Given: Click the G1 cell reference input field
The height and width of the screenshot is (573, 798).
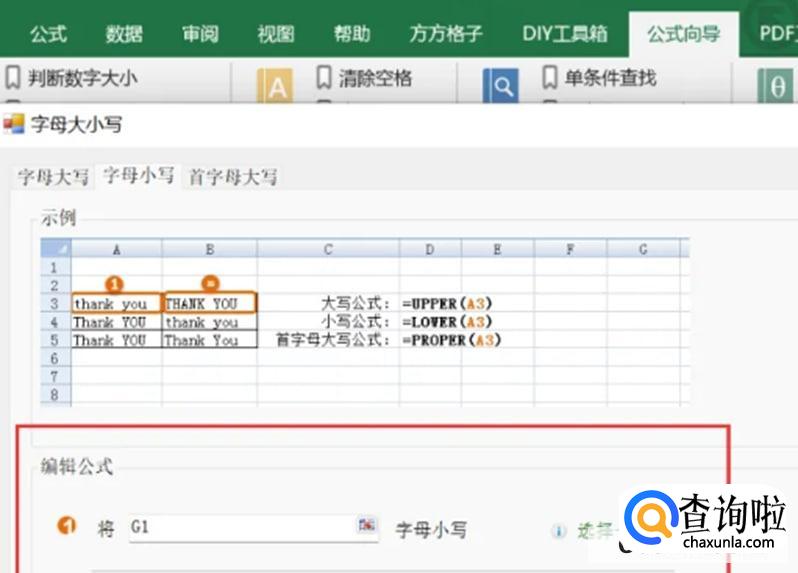Looking at the screenshot, I should 253,528.
